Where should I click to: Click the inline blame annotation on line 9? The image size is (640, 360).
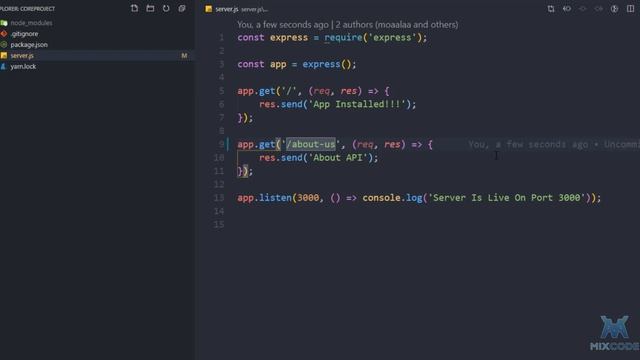(x=554, y=144)
